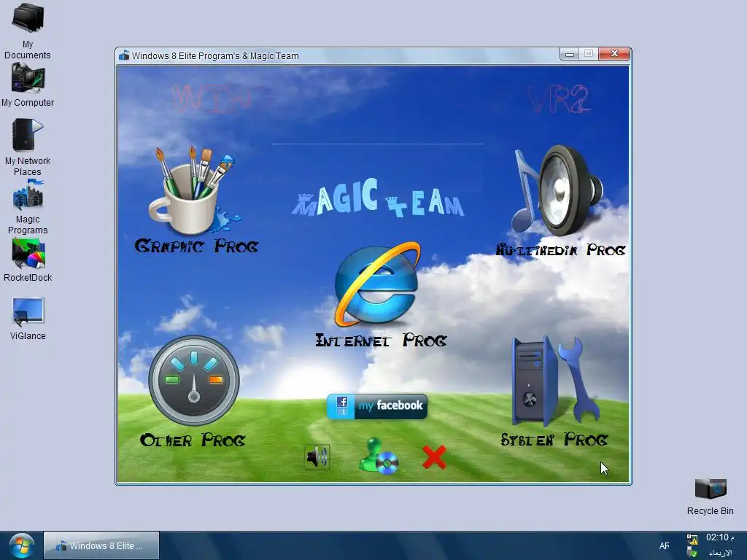Open the Windows Start orb

tap(21, 545)
